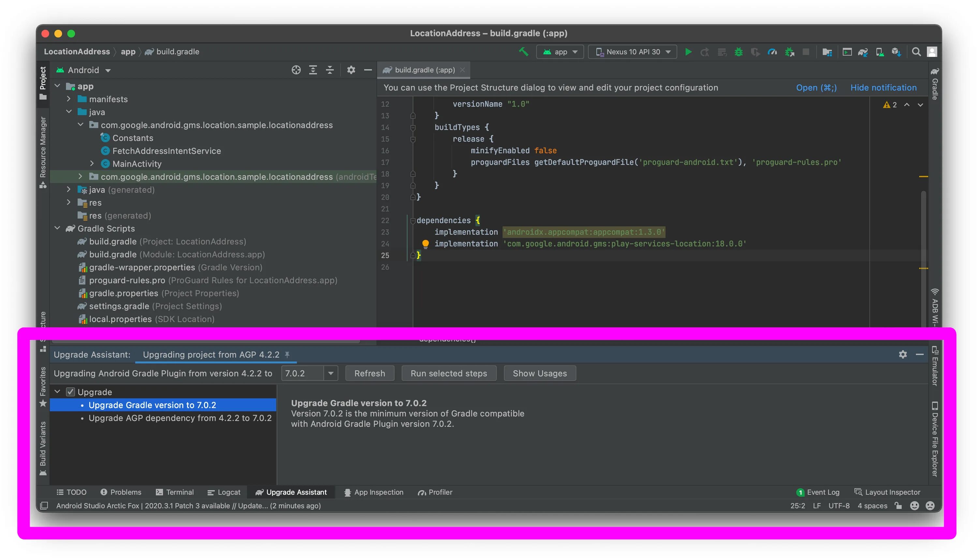Click the yellow lightbulb quick-fix icon
This screenshot has height=560, width=978.
[425, 243]
